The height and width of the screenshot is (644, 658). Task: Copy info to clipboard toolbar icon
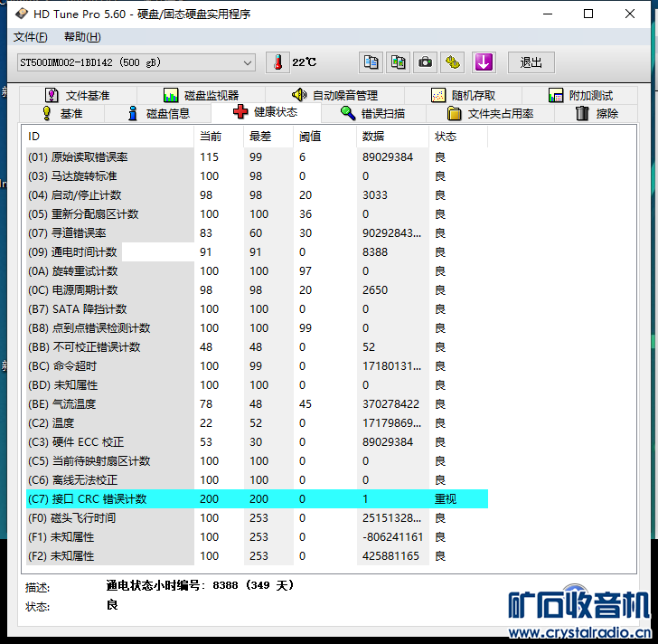coord(371,62)
